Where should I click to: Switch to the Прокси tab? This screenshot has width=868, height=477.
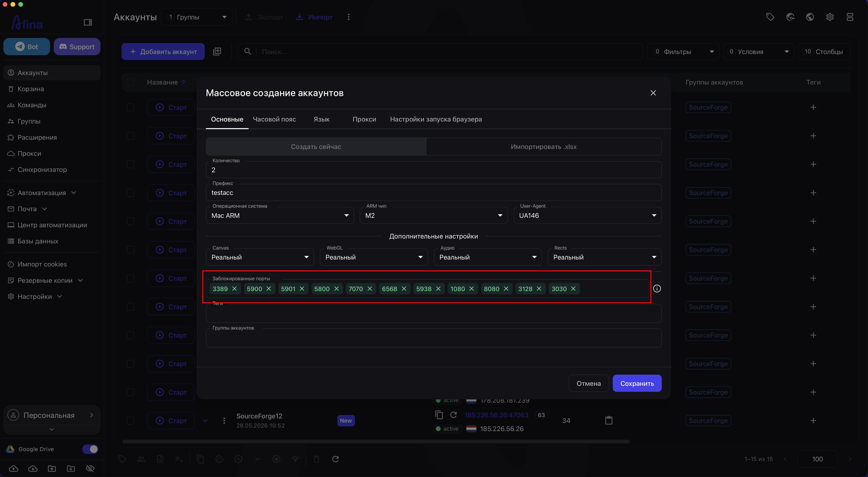(x=364, y=119)
